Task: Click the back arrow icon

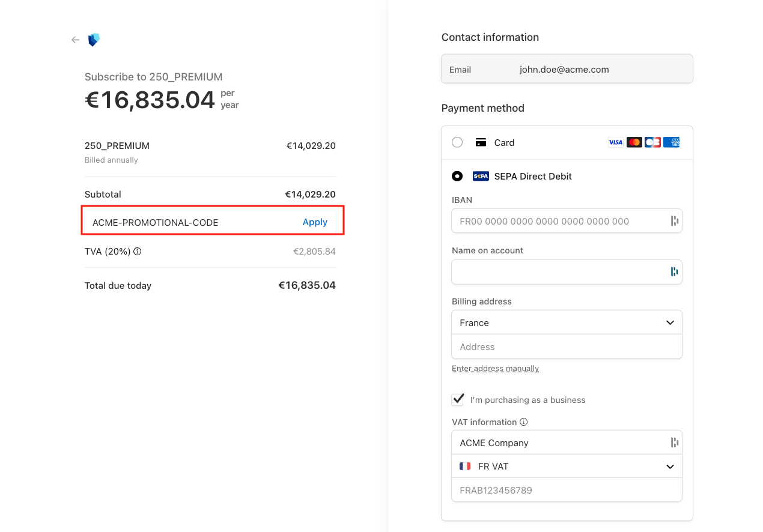Action: pyautogui.click(x=75, y=40)
